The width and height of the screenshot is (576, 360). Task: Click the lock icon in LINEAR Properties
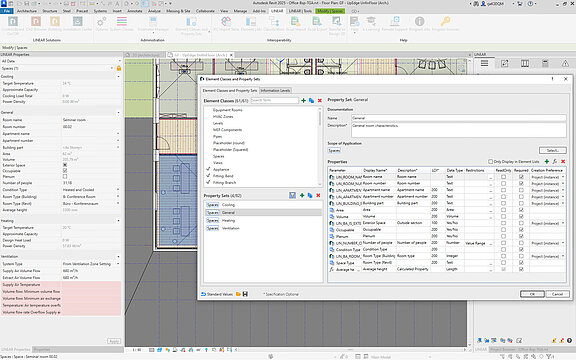pyautogui.click(x=119, y=68)
